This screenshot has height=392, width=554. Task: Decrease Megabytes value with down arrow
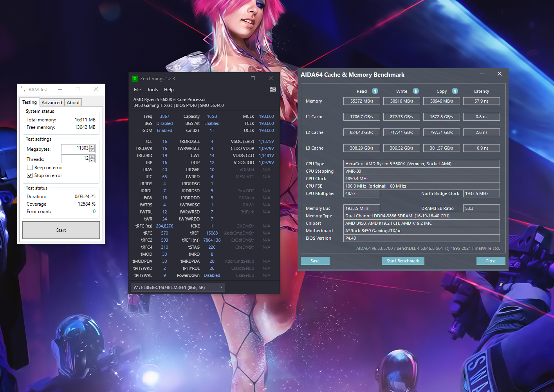(x=92, y=150)
